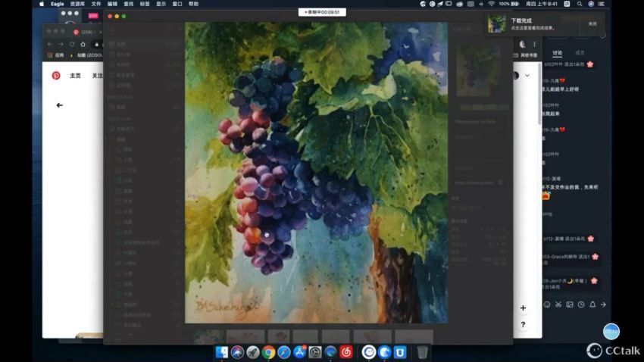The image size is (644, 362).
Task: Open Launchpad rocket in the Dock
Action: point(253,352)
